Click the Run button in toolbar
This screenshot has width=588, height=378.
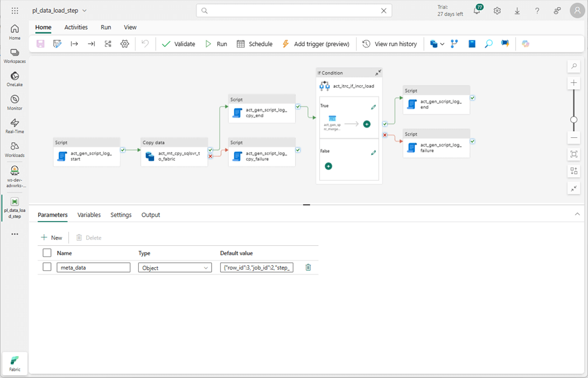click(x=216, y=44)
